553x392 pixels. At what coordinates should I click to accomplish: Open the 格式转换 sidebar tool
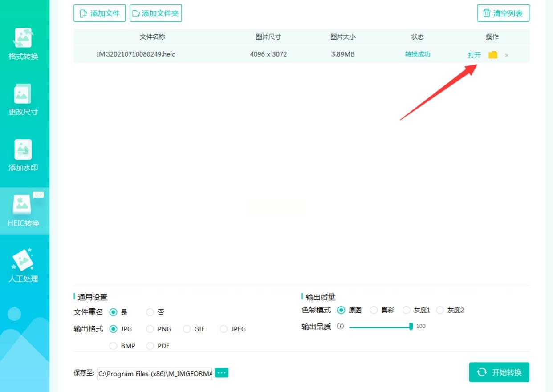pos(23,44)
